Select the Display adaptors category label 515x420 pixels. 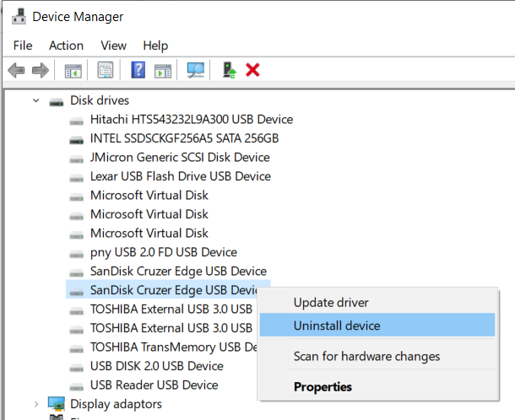click(116, 404)
